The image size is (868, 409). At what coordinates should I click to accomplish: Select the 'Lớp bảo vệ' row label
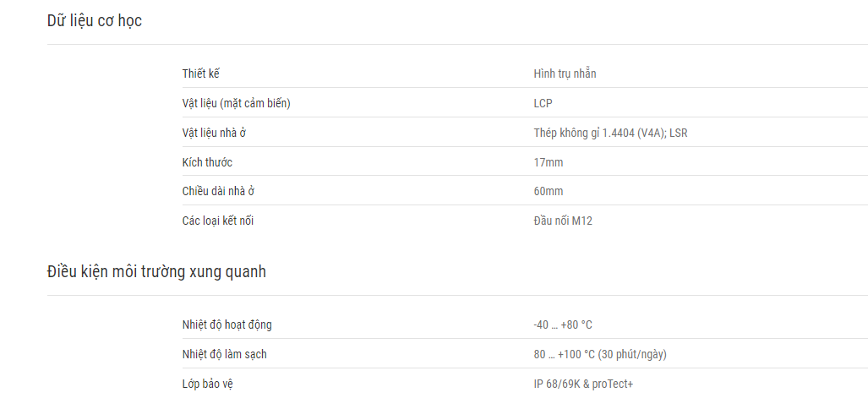[x=208, y=384]
